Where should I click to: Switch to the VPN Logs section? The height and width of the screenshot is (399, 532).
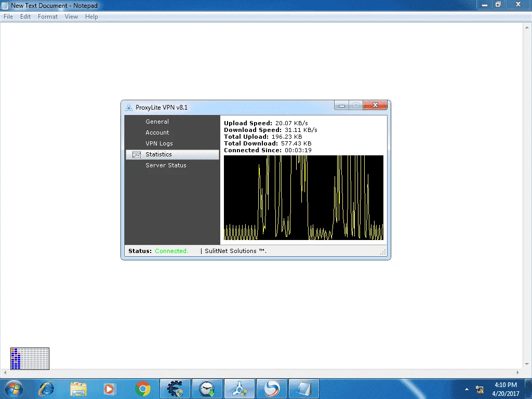click(159, 143)
